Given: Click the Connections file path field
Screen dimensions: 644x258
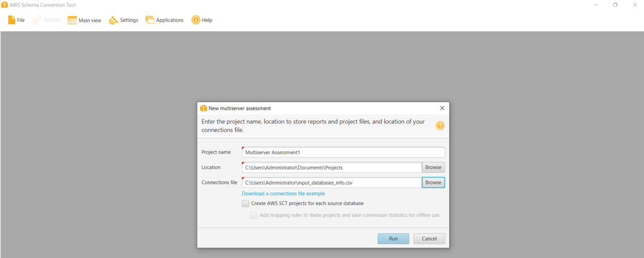Looking at the screenshot, I should pos(332,183).
